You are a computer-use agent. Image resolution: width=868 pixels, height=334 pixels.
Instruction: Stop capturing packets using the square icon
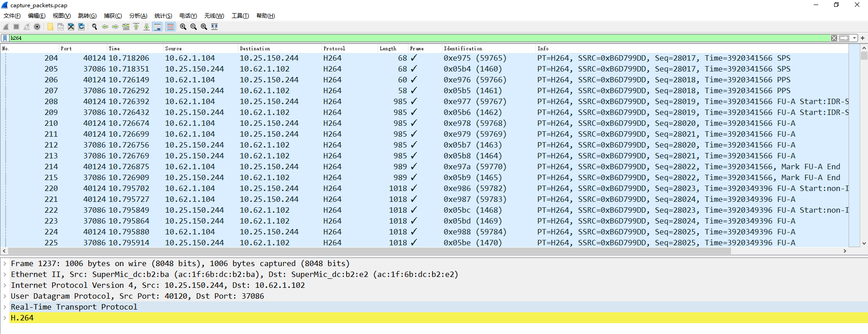coord(16,27)
